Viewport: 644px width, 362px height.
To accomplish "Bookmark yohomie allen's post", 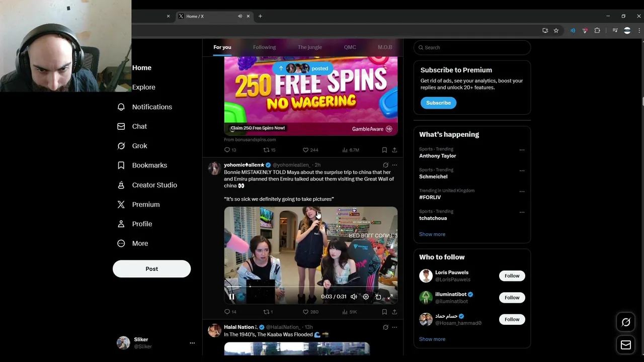I will tap(384, 312).
